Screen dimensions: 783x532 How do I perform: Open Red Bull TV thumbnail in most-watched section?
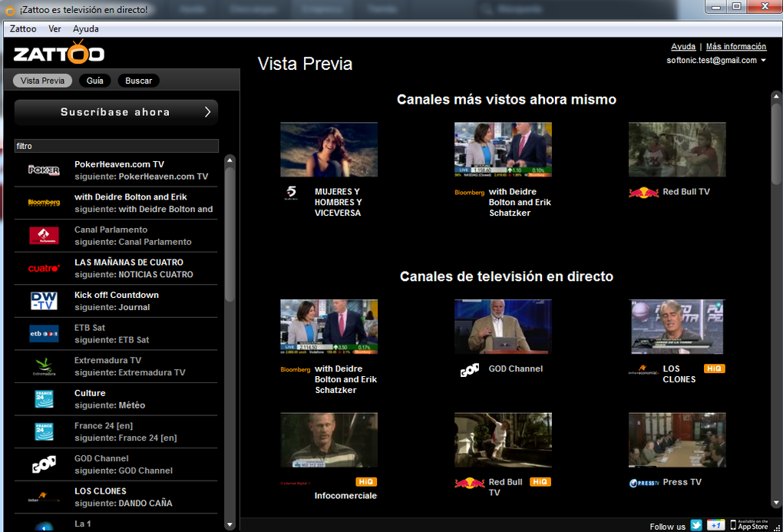point(677,150)
